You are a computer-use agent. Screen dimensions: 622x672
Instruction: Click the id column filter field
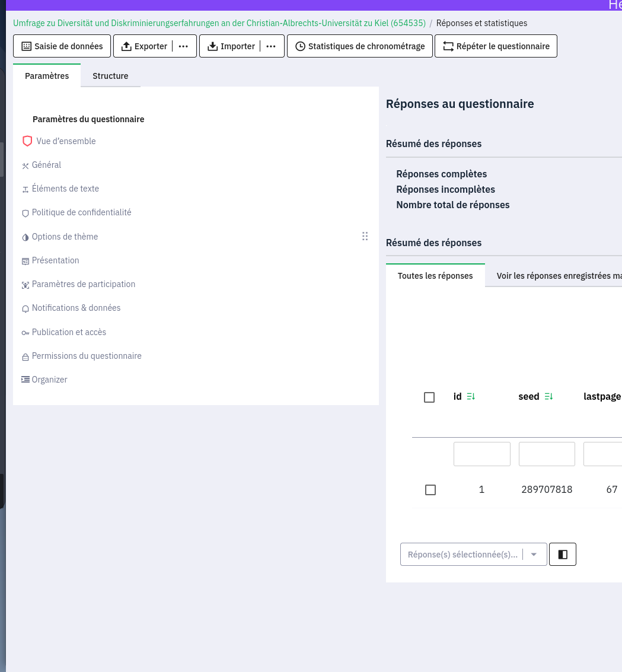[481, 454]
